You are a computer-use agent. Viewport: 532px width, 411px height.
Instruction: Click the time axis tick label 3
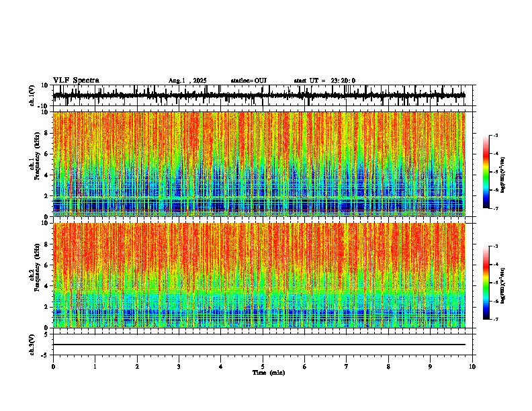tap(179, 367)
